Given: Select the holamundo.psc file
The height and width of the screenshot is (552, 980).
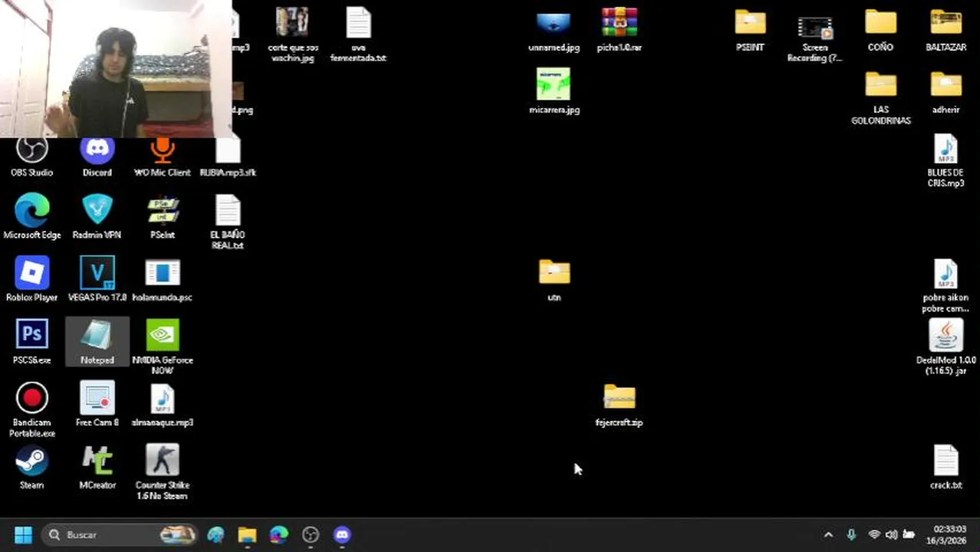Looking at the screenshot, I should click(162, 280).
